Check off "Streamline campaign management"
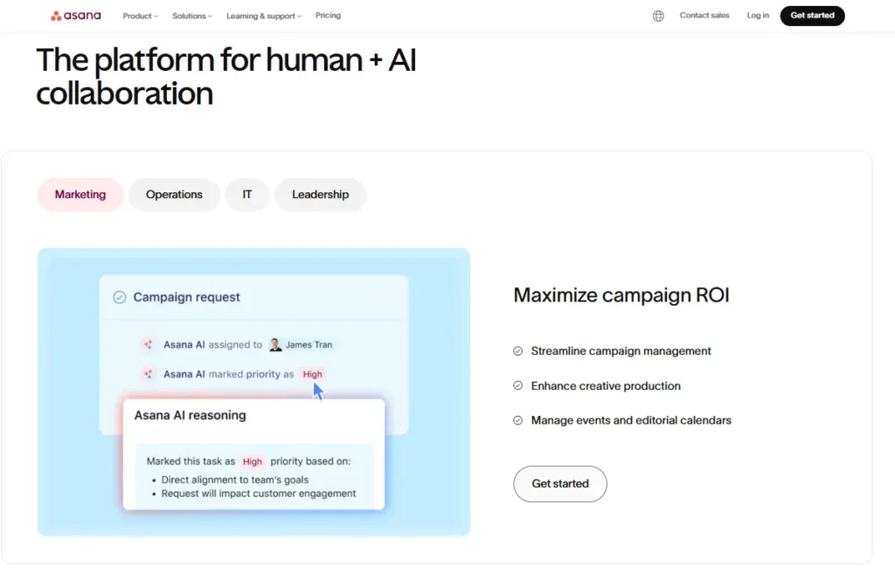The height and width of the screenshot is (588, 895). pyautogui.click(x=517, y=350)
